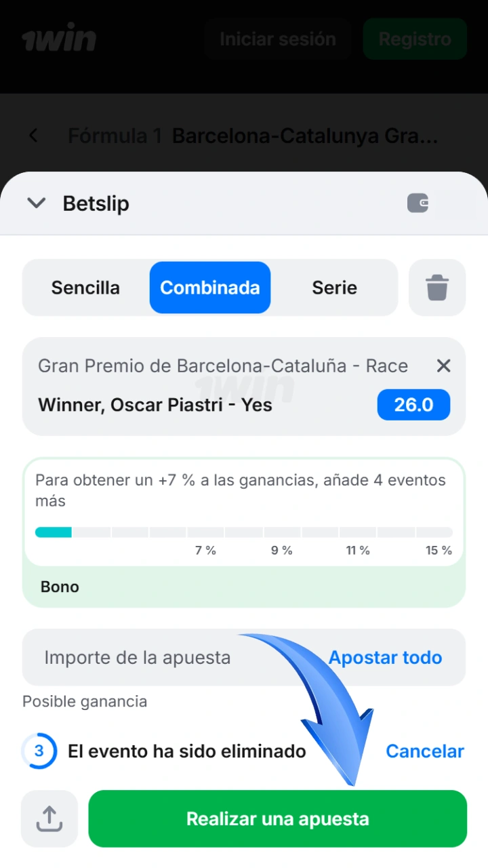Collapse the Betslip panel with chevron

[x=36, y=203]
